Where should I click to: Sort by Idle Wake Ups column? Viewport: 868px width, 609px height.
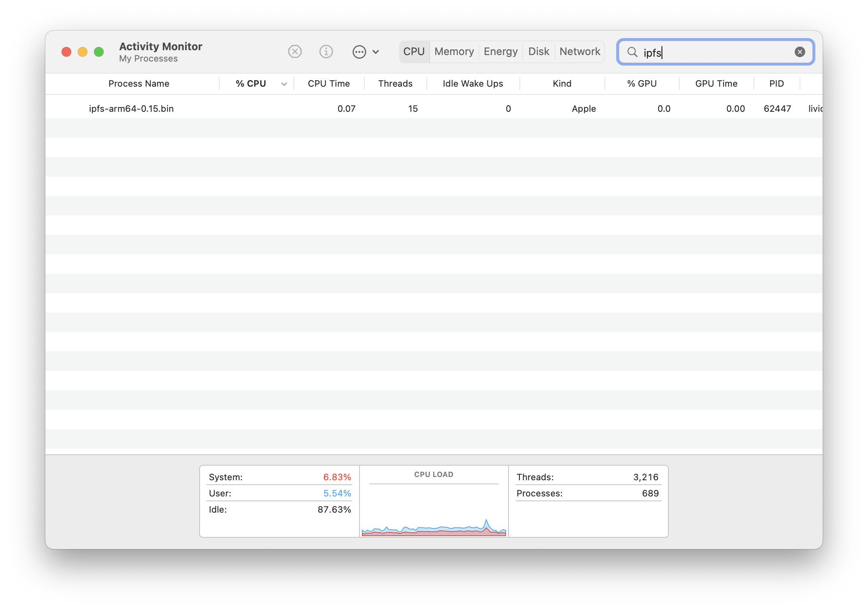point(472,84)
